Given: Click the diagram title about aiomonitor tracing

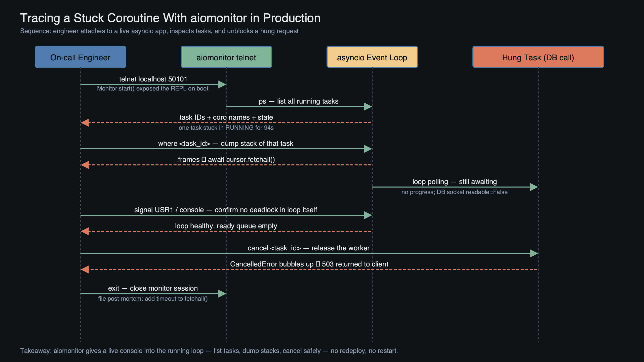Looking at the screenshot, I should (x=171, y=18).
